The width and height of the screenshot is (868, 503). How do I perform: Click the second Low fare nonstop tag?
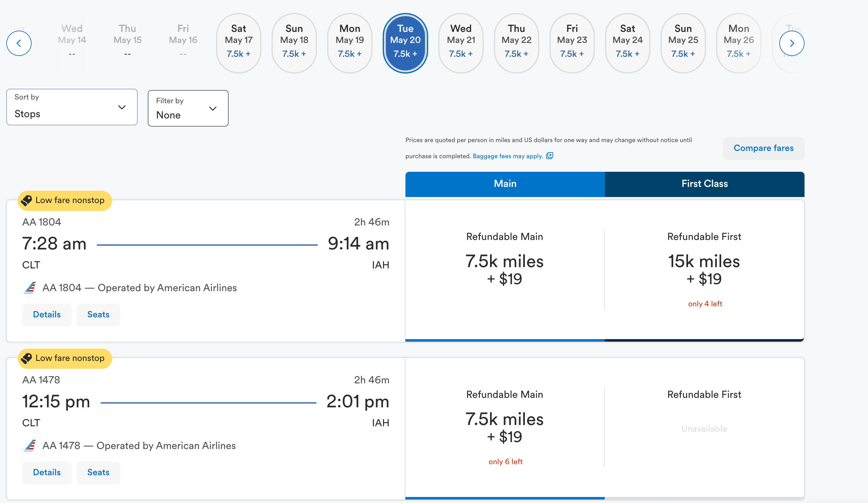[x=65, y=358]
